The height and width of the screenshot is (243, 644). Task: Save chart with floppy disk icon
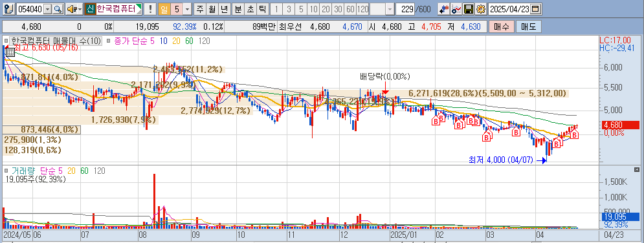click(x=468, y=8)
